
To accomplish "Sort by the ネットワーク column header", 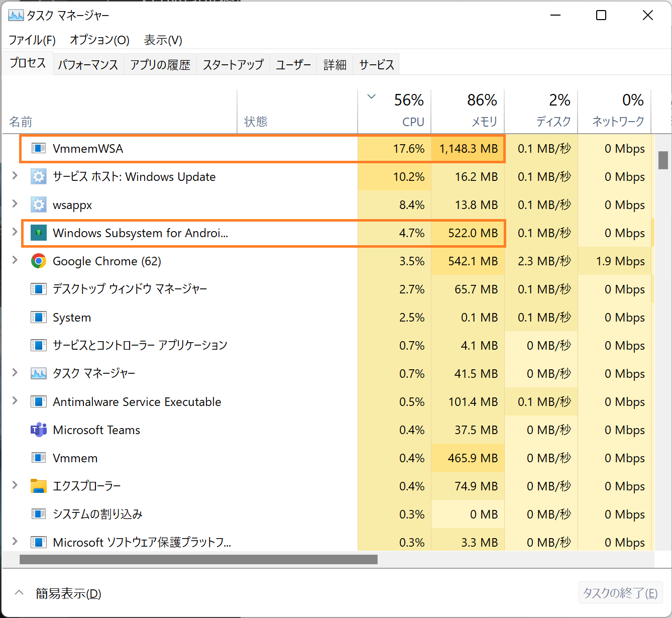I will click(614, 111).
